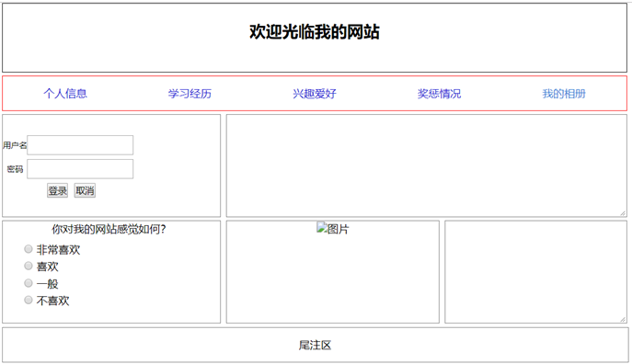
Task: Choose the 不喜欢 radio button
Action: coord(29,300)
